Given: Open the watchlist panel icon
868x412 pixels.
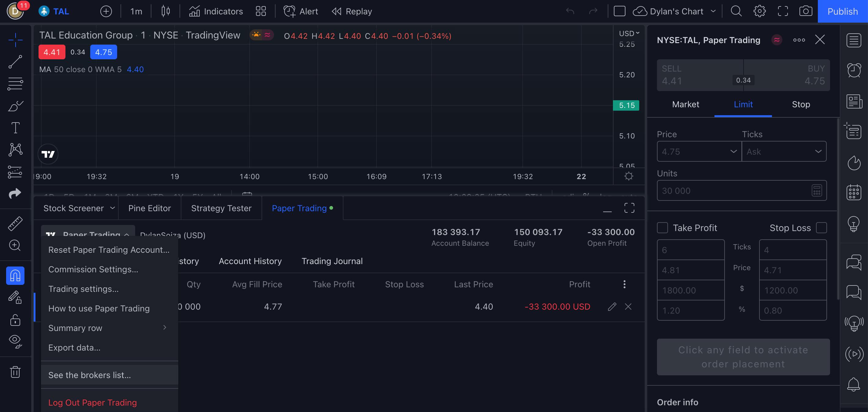Looking at the screenshot, I should coord(854,41).
